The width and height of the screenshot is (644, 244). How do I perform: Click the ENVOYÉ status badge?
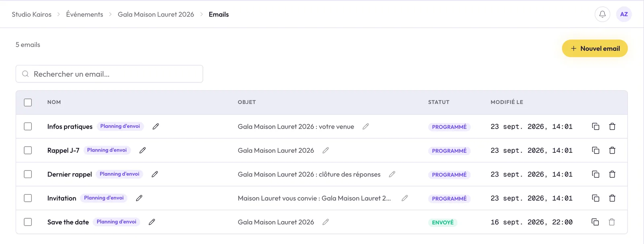(x=443, y=222)
